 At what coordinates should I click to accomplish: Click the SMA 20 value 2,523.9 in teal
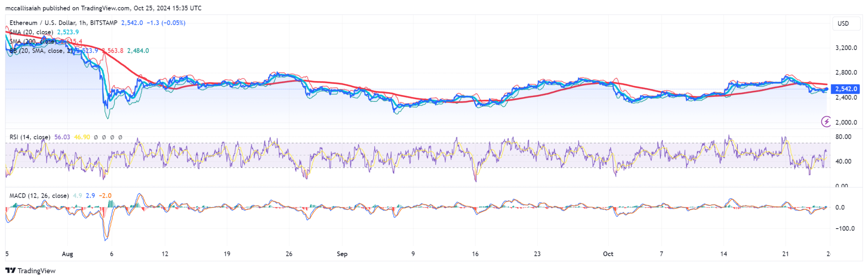[x=68, y=32]
